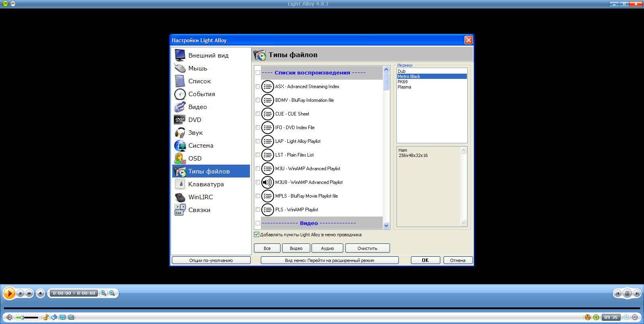
Task: Click the screenshot camera icon
Action: coord(71,317)
